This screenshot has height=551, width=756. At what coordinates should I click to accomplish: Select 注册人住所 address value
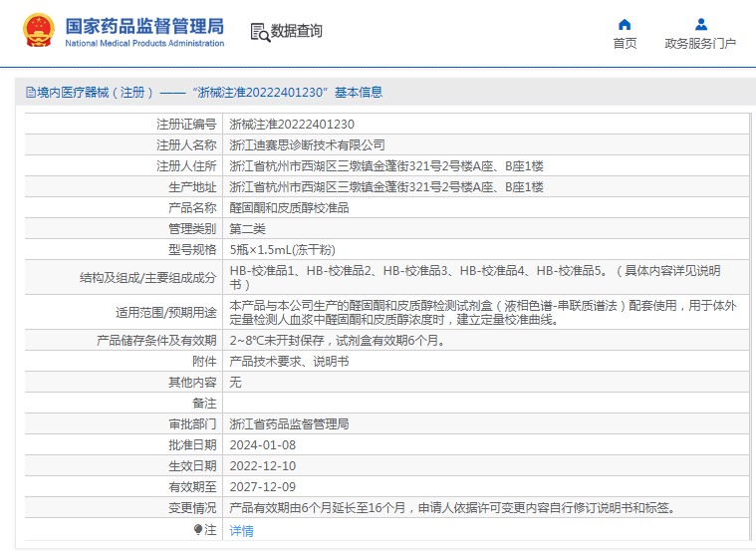(x=386, y=166)
